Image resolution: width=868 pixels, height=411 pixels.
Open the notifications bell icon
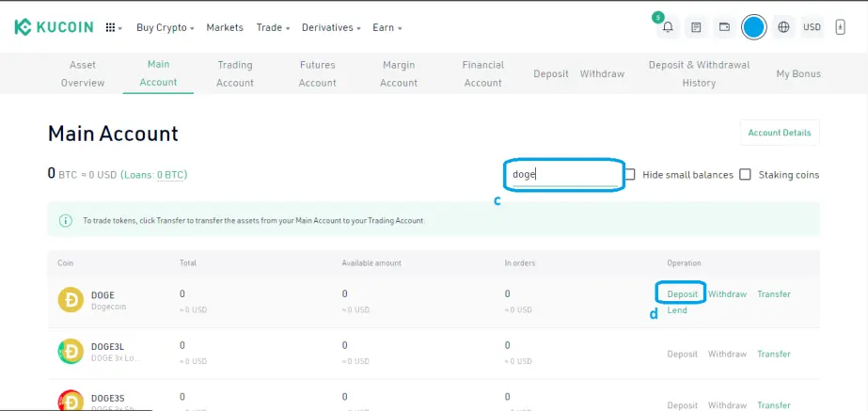(668, 27)
